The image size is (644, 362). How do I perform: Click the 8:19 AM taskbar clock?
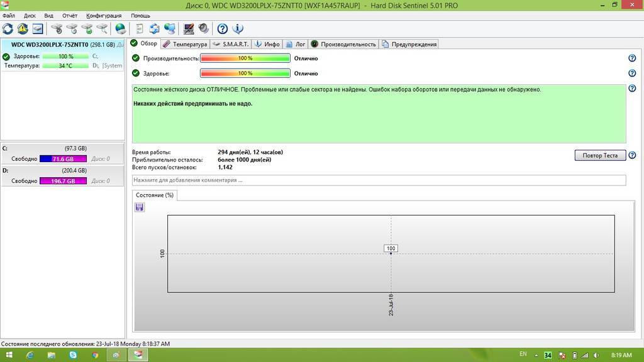click(621, 355)
